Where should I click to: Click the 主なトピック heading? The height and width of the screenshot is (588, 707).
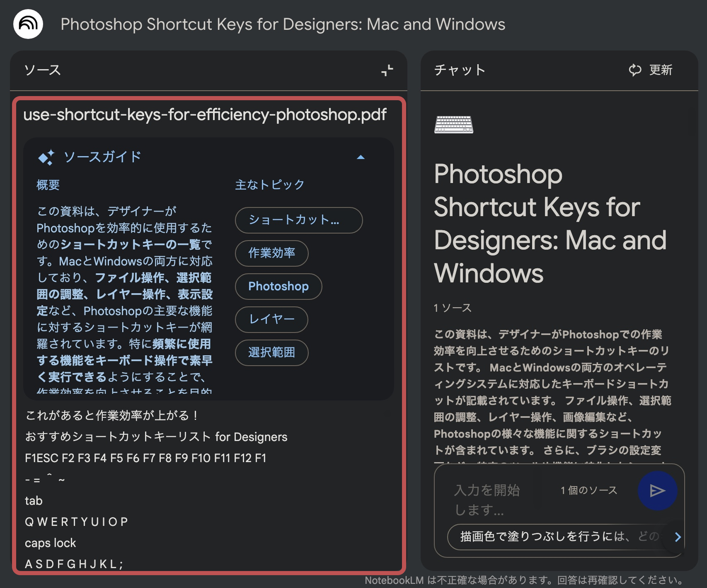tap(270, 185)
